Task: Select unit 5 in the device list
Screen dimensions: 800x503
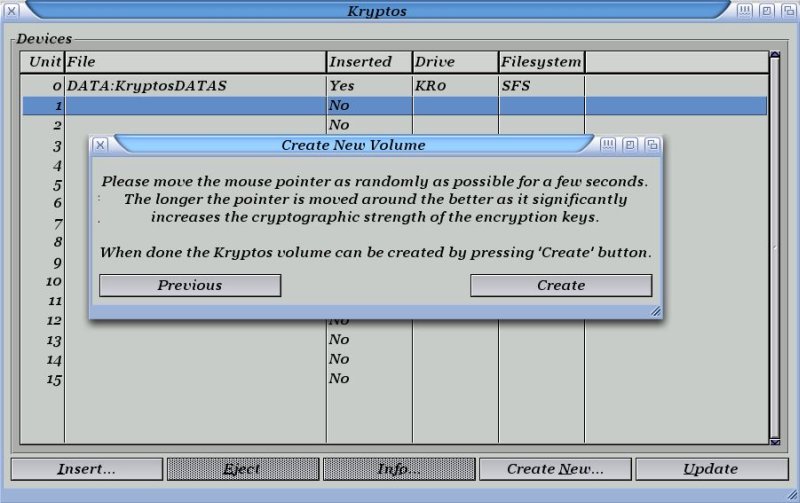Action: pos(57,185)
